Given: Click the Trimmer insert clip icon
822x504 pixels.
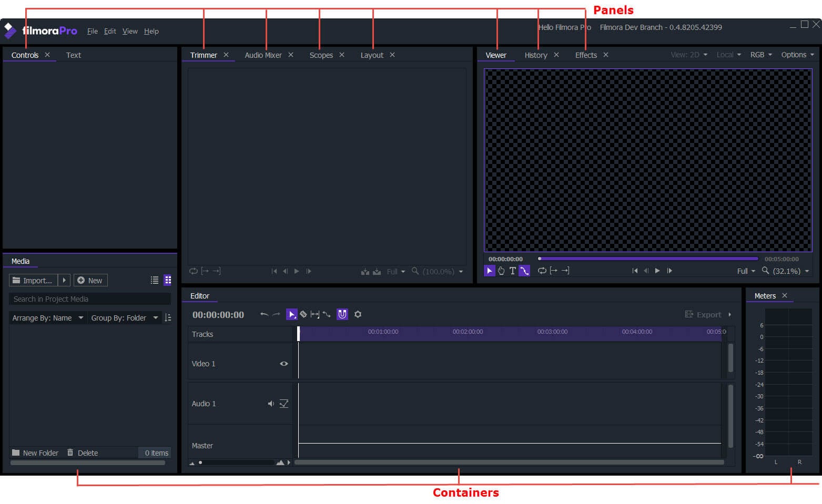Looking at the screenshot, I should click(365, 272).
